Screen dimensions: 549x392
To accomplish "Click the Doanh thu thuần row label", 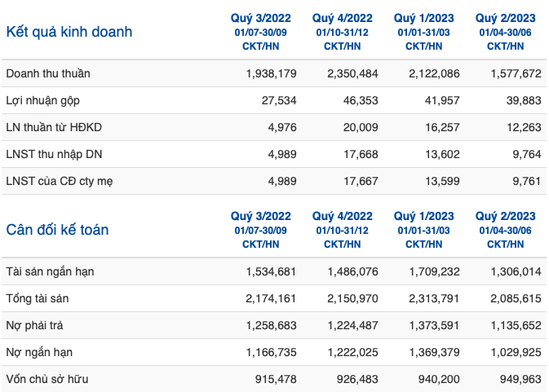I will pos(48,73).
